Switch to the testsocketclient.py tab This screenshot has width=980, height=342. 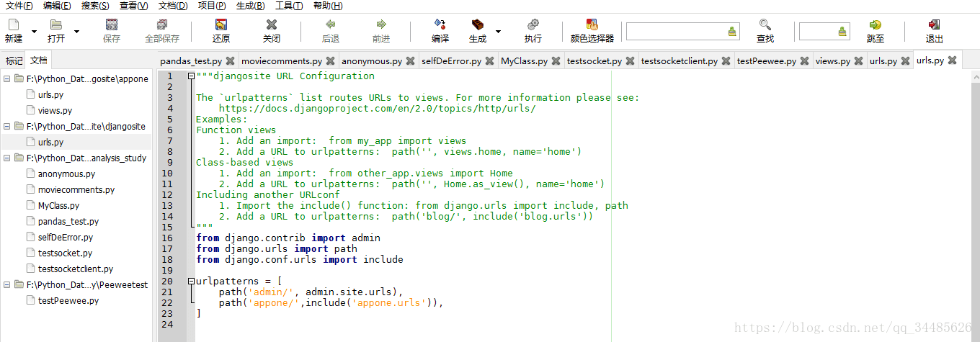pyautogui.click(x=679, y=61)
